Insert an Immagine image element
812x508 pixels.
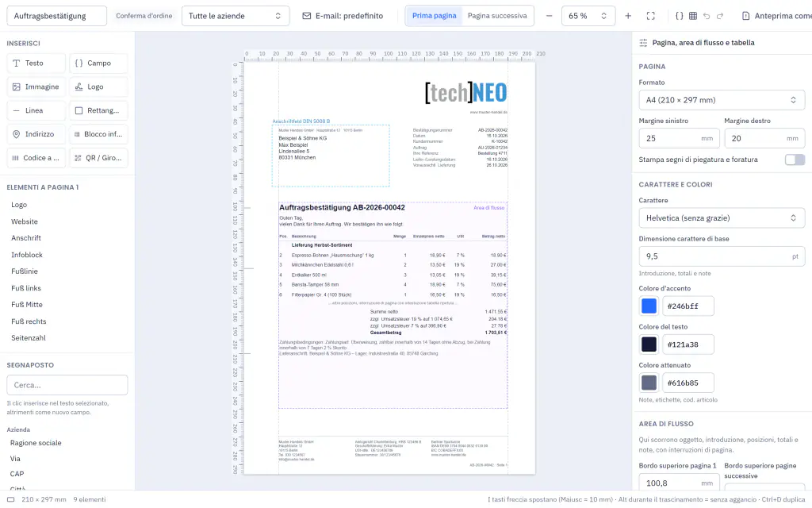36,87
